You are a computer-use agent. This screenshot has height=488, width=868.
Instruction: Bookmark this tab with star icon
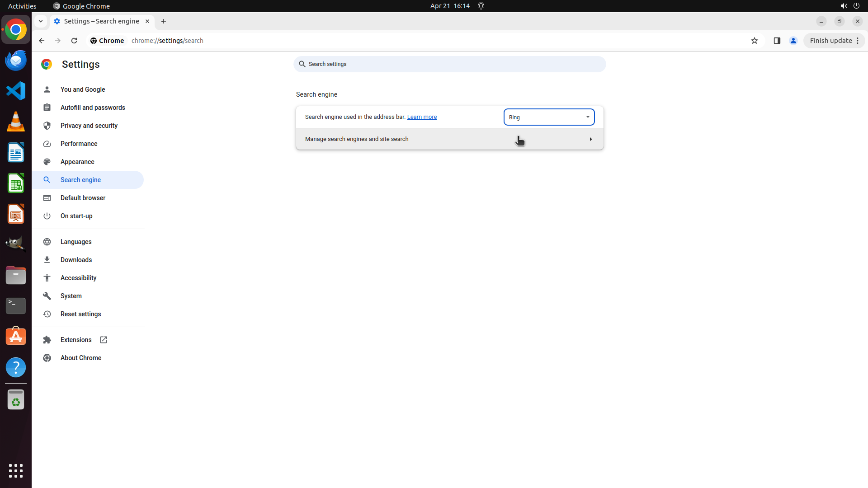(754, 41)
